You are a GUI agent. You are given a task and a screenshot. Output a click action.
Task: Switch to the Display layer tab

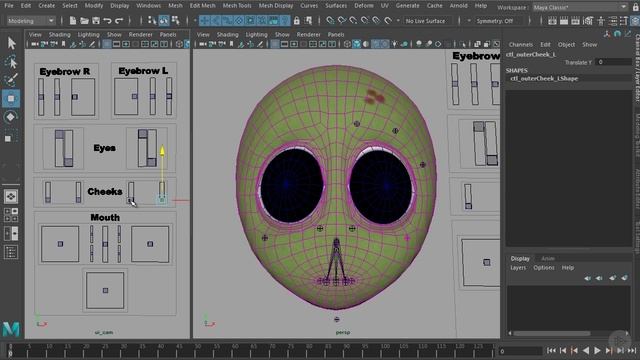click(520, 258)
